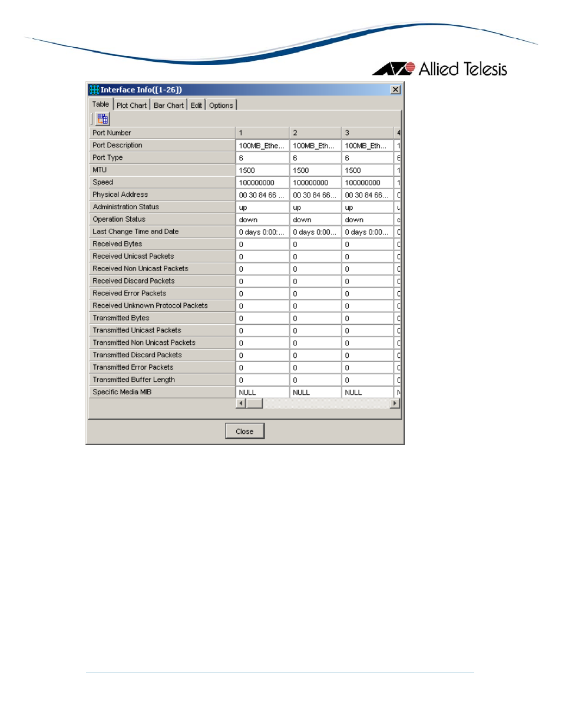Image resolution: width=562 pixels, height=728 pixels.
Task: Click port 1 Specific Media MIB NULL cell
Action: coord(262,393)
